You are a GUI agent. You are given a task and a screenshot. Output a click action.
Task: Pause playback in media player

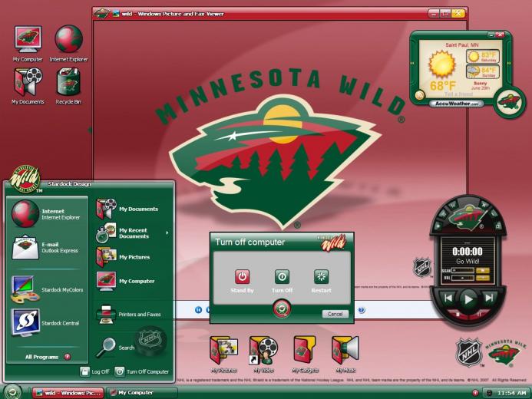click(479, 314)
